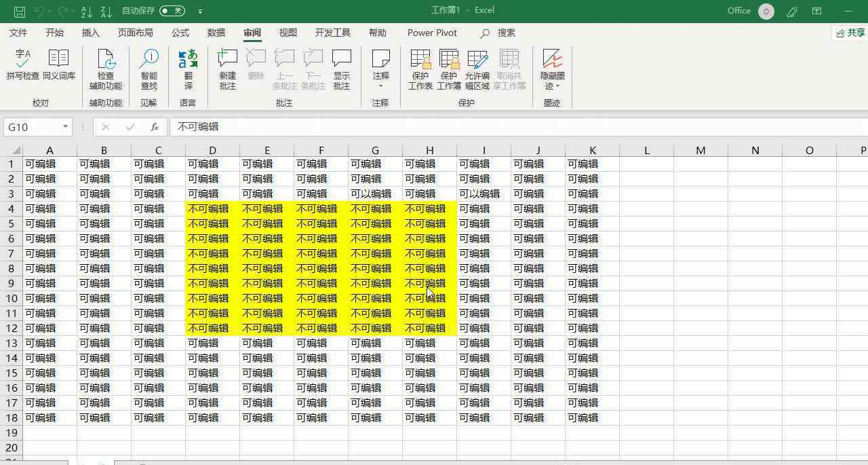The image size is (868, 465).
Task: Toggle the 自动保存 switch
Action: coord(172,11)
